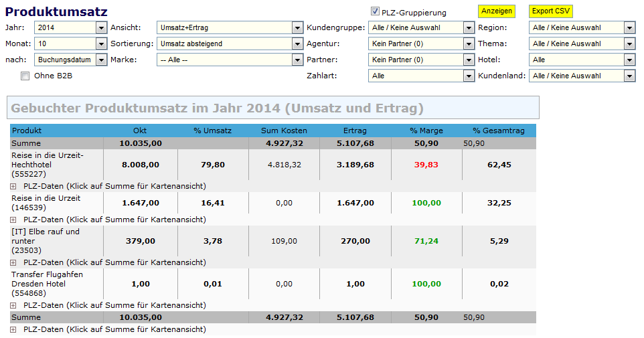Open the Kundengruppe dropdown
This screenshot has width=644, height=338.
pos(421,27)
